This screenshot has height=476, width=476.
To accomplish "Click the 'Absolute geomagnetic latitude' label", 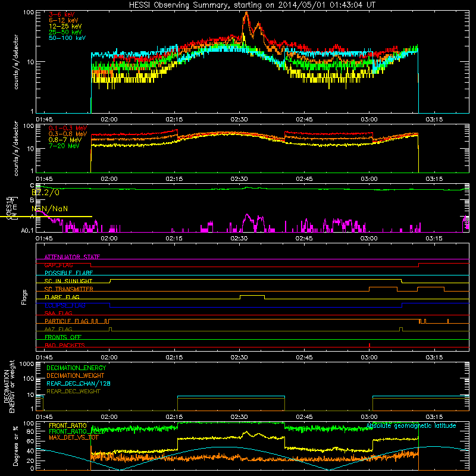I will click(x=411, y=426).
